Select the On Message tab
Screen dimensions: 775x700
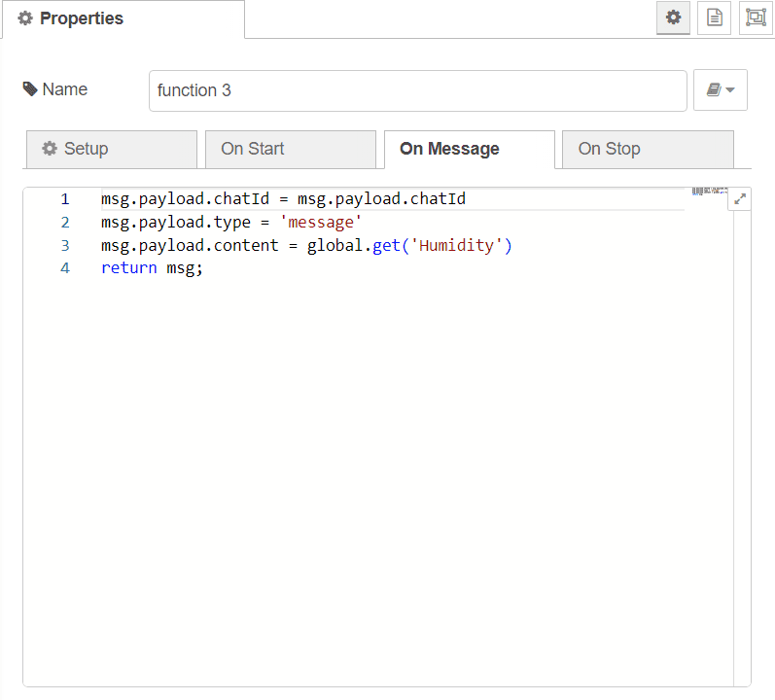(469, 149)
